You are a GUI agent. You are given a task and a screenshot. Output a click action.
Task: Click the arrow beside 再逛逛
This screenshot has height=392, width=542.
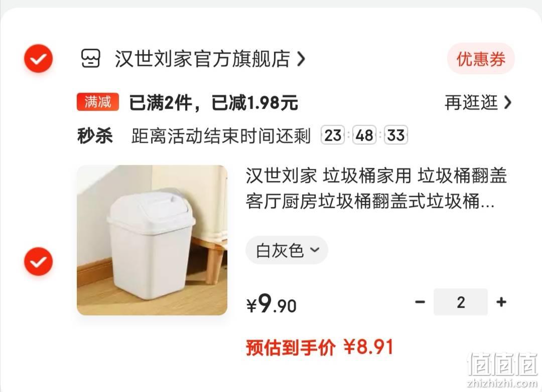[x=507, y=103]
